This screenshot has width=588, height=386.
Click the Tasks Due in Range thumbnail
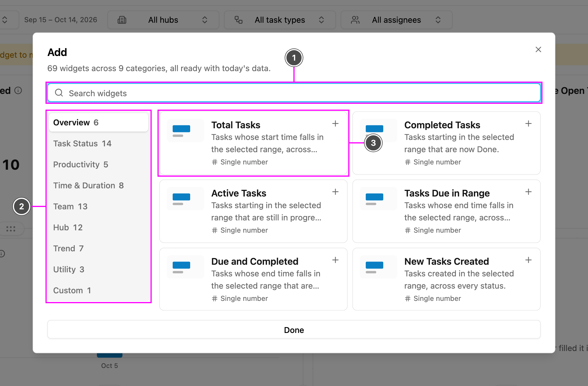tap(379, 199)
